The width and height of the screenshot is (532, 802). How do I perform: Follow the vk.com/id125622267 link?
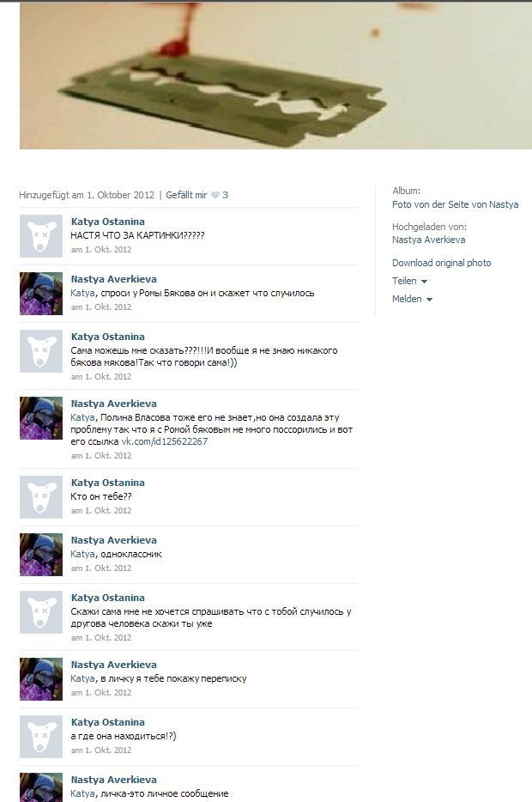(164, 441)
